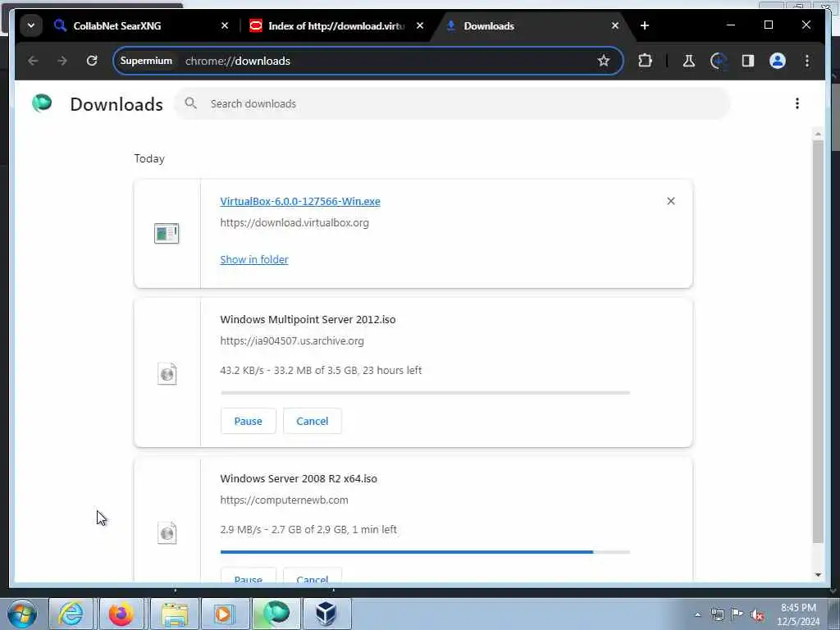Click Show in folder for VirtualBox
This screenshot has width=840, height=630.
[254, 259]
